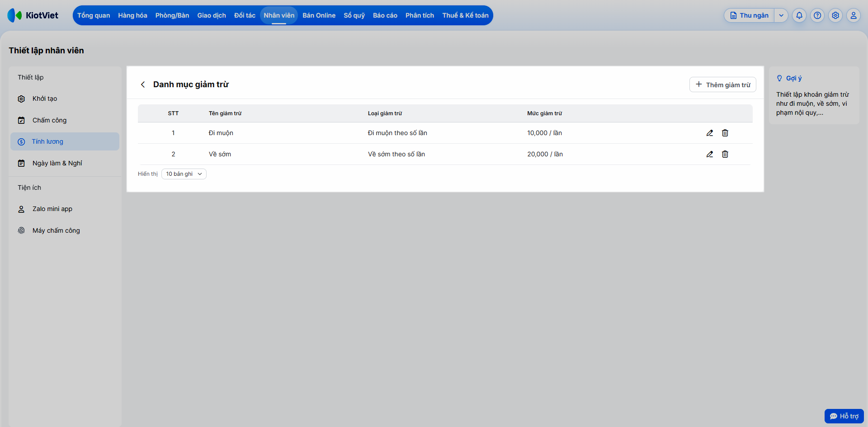
Task: Click the Gợi ý lightbulb icon
Action: [779, 78]
